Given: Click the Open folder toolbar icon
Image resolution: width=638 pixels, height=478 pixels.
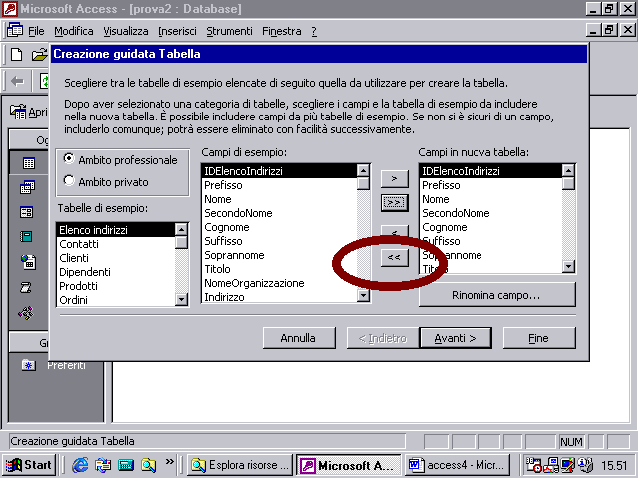Looking at the screenshot, I should pyautogui.click(x=39, y=54).
